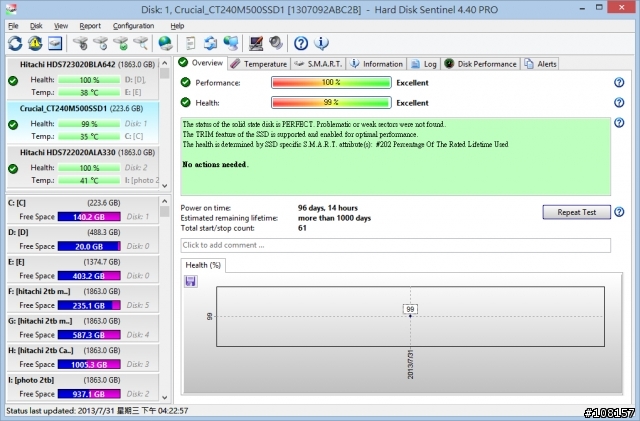The height and width of the screenshot is (421, 640).
Task: Open the View menu
Action: [61, 26]
